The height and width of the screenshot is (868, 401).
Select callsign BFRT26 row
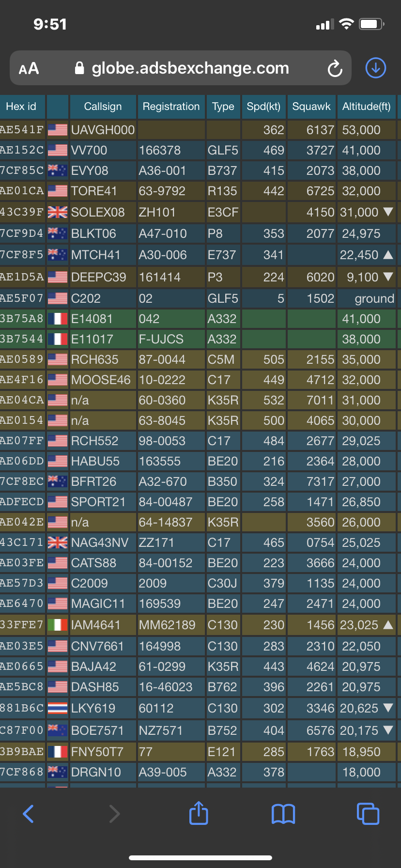[199, 481]
